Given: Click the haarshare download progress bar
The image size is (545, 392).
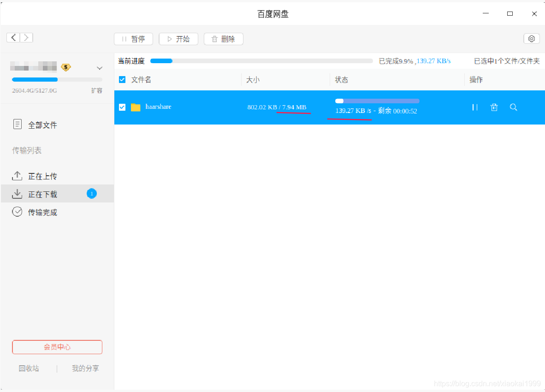Looking at the screenshot, I should click(x=377, y=101).
